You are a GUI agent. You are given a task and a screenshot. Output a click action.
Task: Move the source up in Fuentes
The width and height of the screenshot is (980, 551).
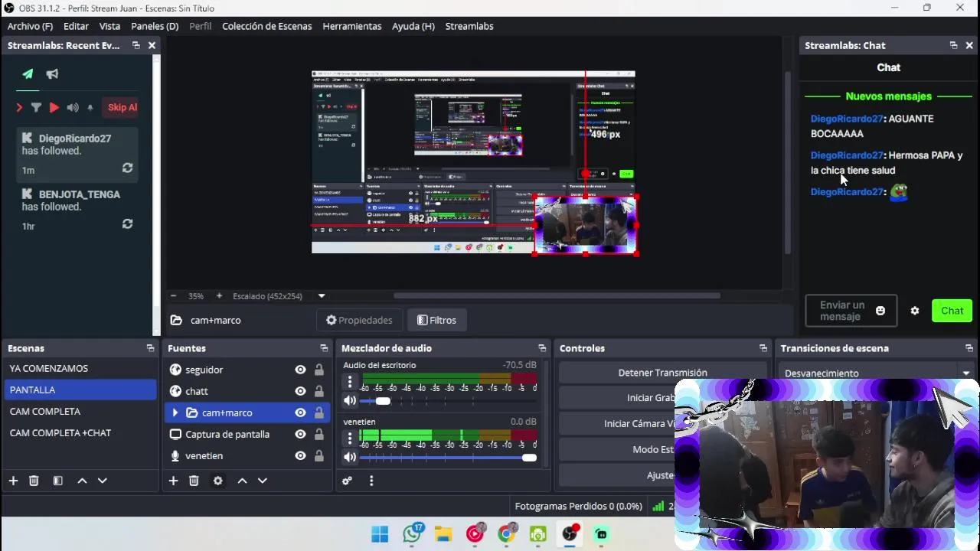tap(242, 481)
